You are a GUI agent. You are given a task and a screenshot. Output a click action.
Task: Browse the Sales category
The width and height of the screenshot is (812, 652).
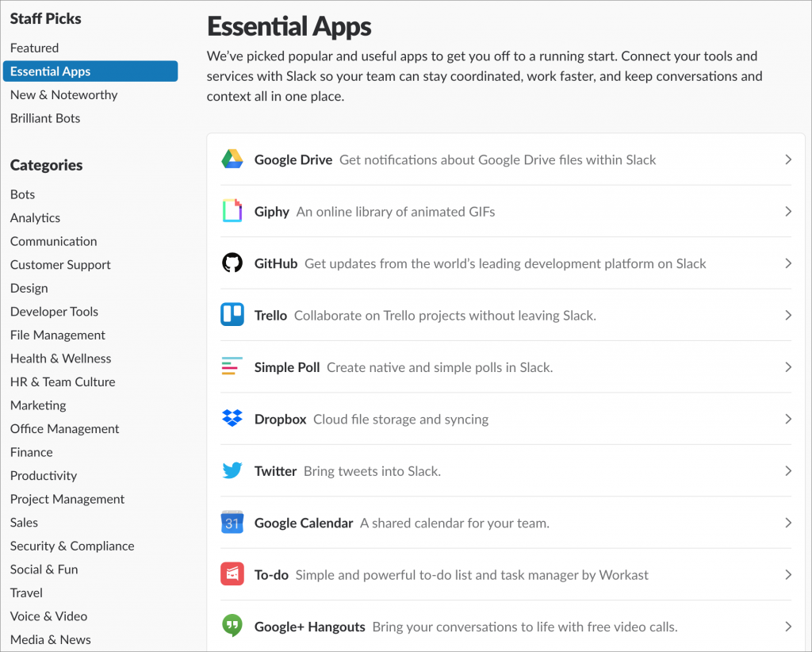(24, 523)
